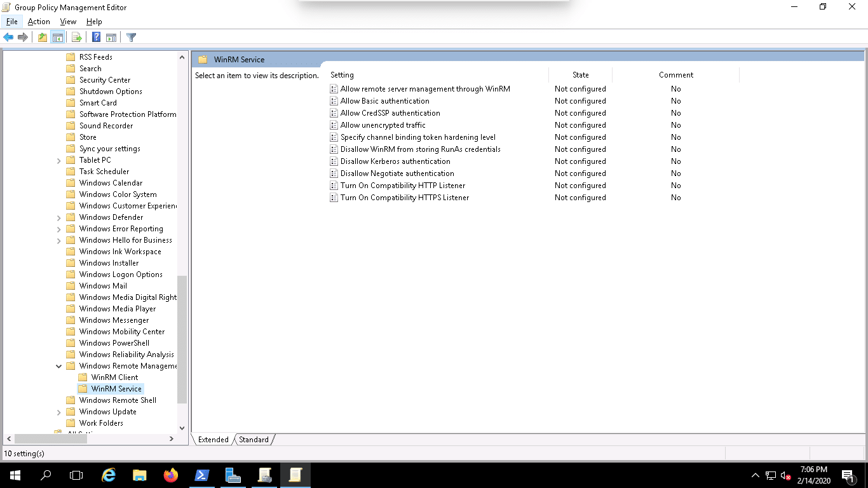The height and width of the screenshot is (488, 868).
Task: Select Specify channel binding token hardening level
Action: point(418,137)
